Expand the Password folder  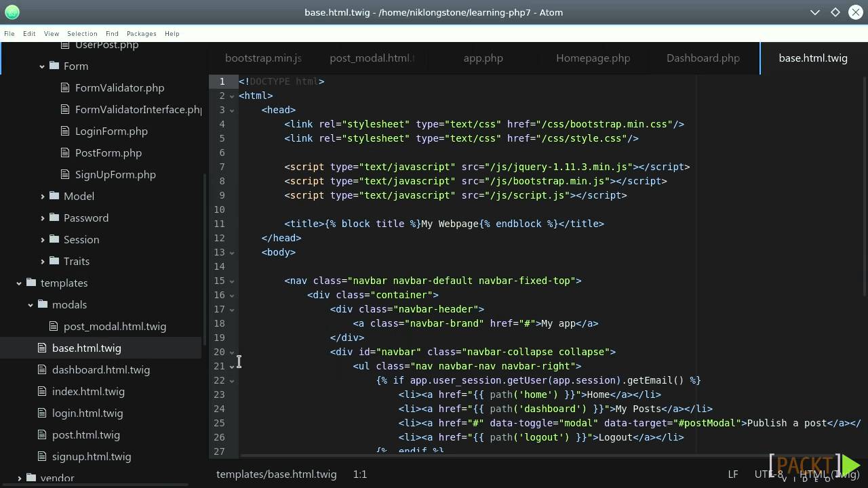click(x=42, y=218)
